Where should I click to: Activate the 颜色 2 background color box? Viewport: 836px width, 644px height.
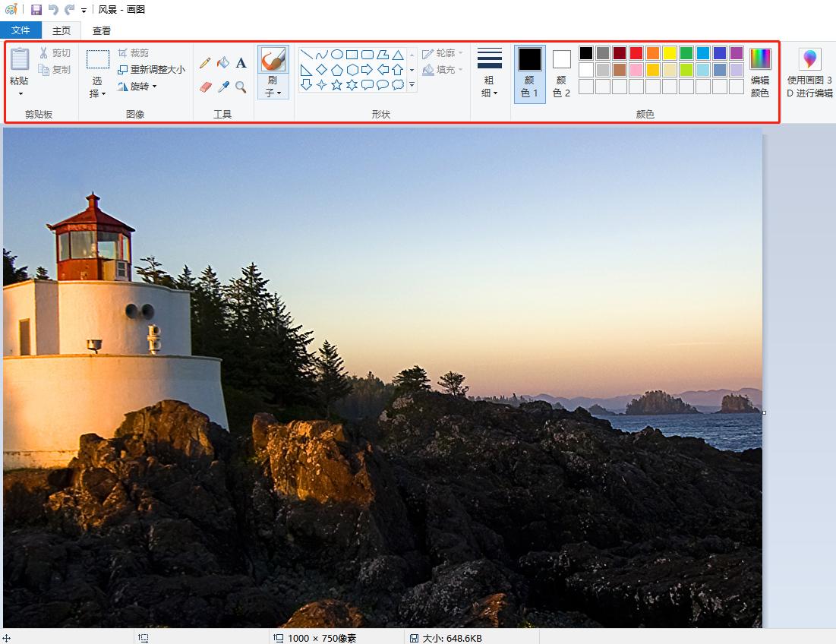pyautogui.click(x=561, y=74)
